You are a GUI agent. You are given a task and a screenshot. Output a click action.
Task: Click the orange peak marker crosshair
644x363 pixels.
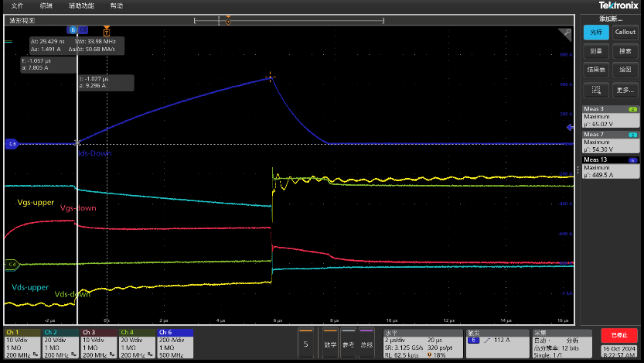tap(271, 77)
